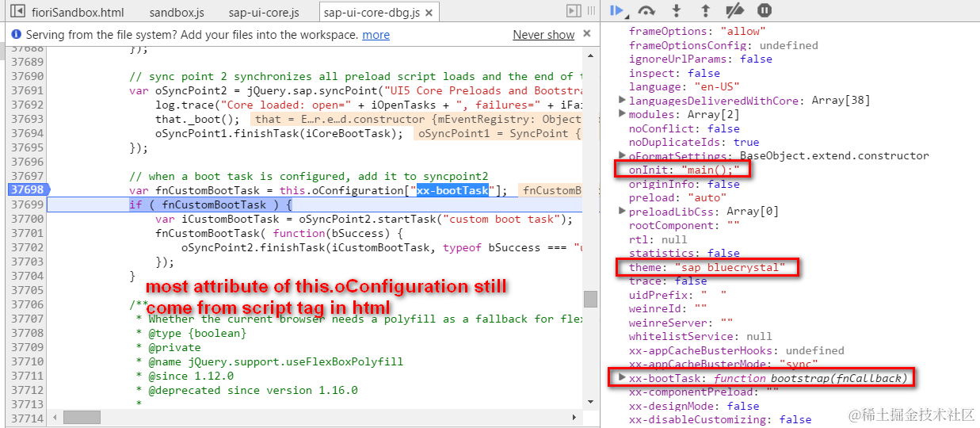This screenshot has height=428, width=980.
Task: Click the trace false property
Action: tap(668, 281)
